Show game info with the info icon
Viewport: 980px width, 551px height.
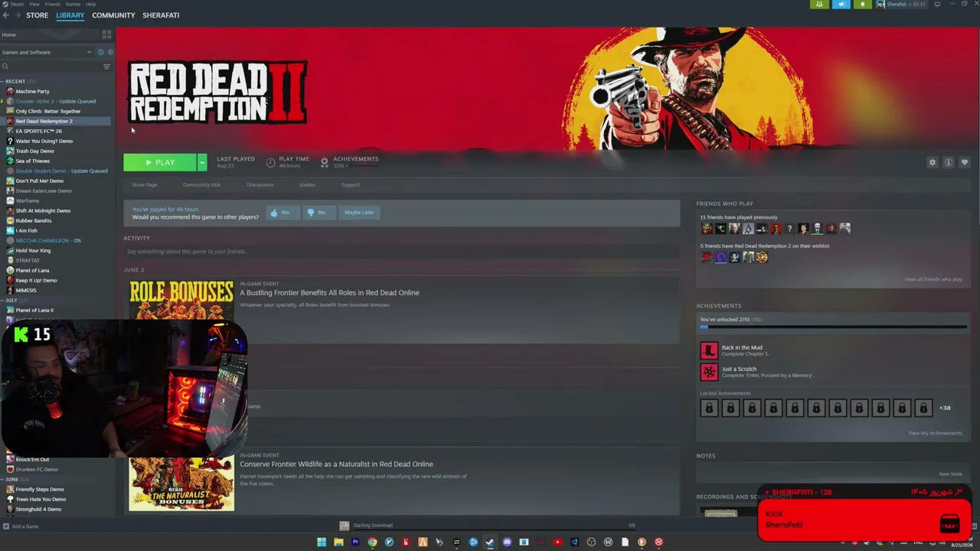[948, 162]
